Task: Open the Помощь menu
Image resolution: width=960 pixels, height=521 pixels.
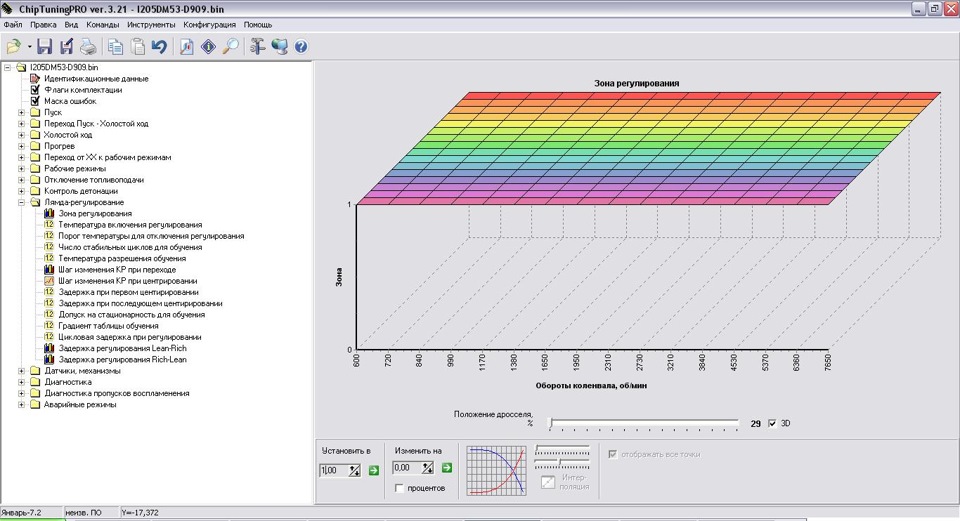Action: (x=258, y=25)
